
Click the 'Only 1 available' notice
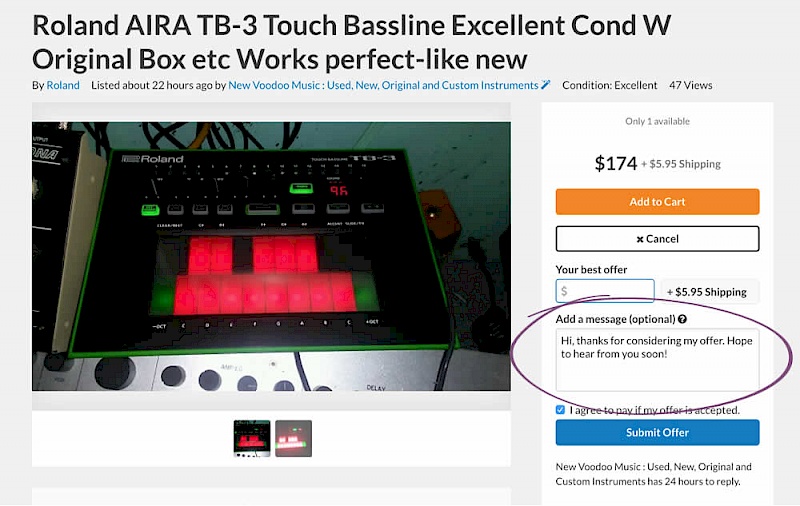pyautogui.click(x=657, y=122)
